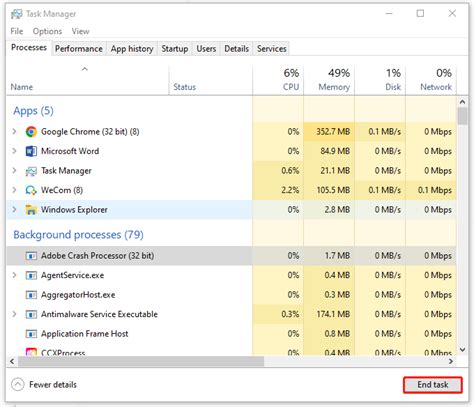Viewport: 474px width, 407px height.
Task: Open the View menu
Action: coord(80,31)
